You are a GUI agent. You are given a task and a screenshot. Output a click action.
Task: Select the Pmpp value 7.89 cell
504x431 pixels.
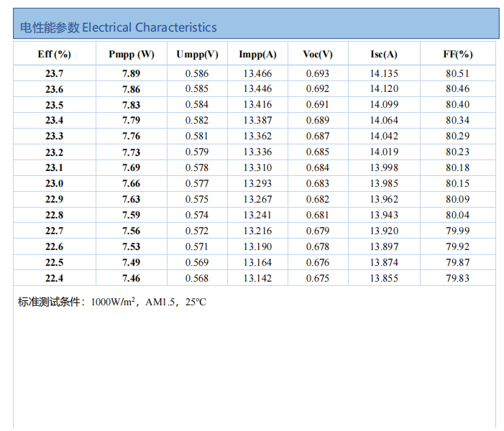tap(131, 73)
